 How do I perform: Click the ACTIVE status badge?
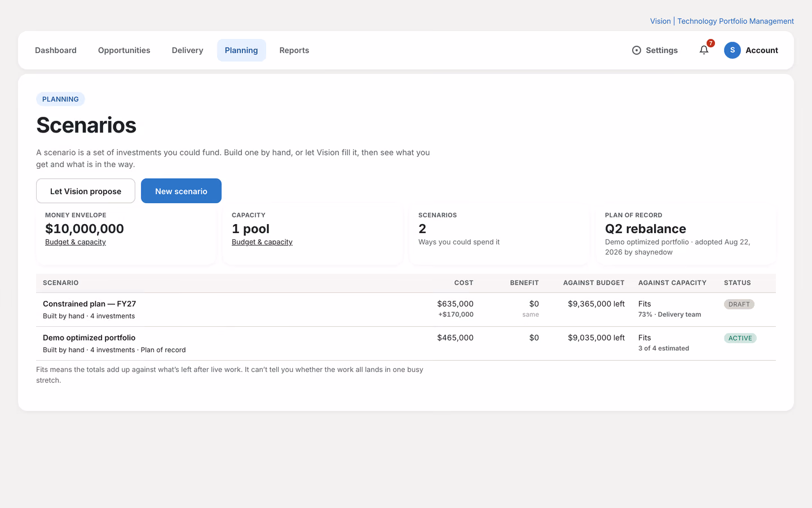pyautogui.click(x=740, y=338)
